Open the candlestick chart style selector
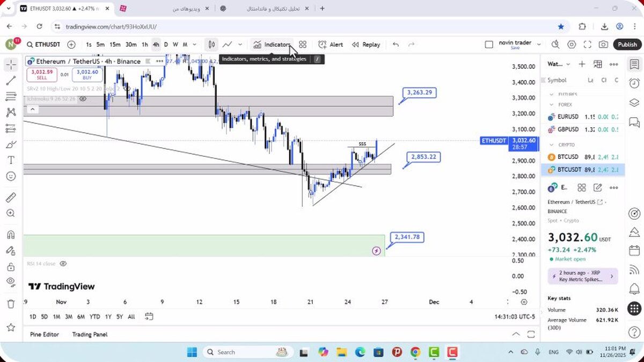The height and width of the screenshot is (362, 644). pos(212,45)
